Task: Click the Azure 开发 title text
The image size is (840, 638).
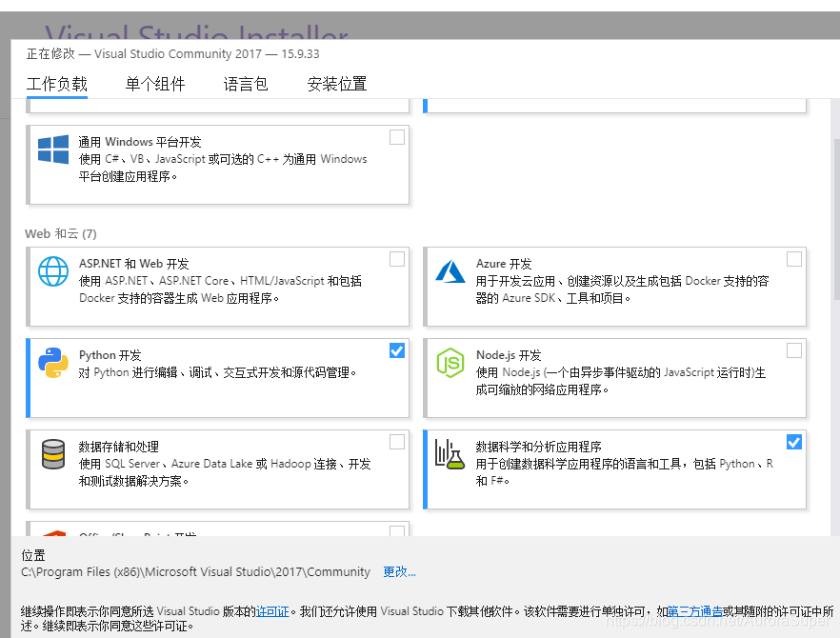Action: pos(504,264)
